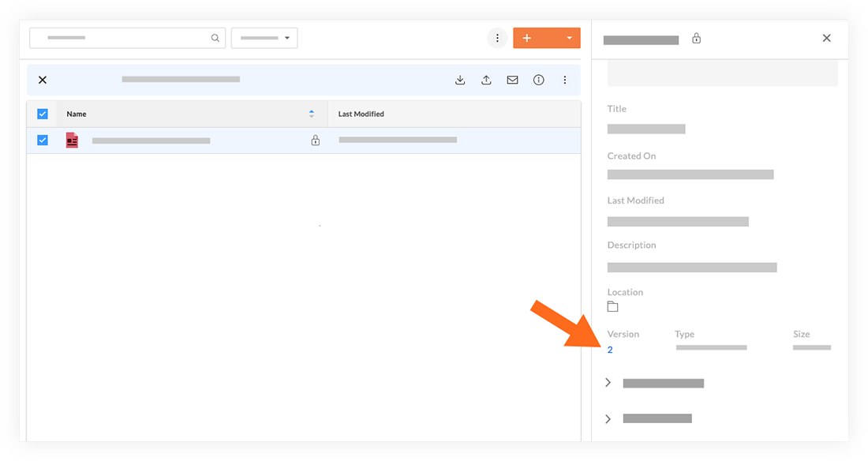
Task: Click the red document file icon
Action: [x=72, y=141]
